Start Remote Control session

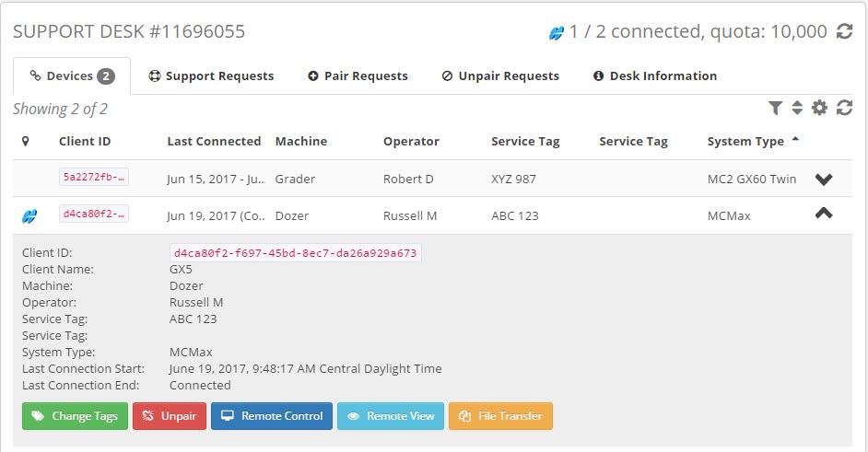271,416
